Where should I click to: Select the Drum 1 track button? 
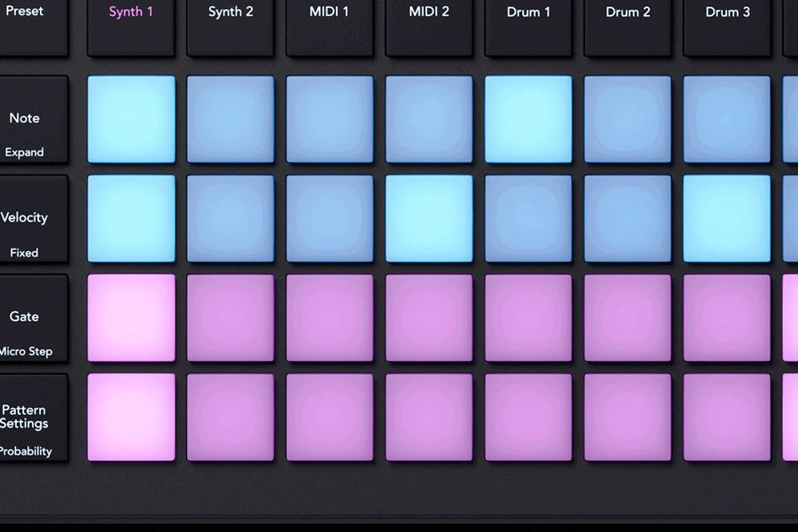[x=528, y=27]
